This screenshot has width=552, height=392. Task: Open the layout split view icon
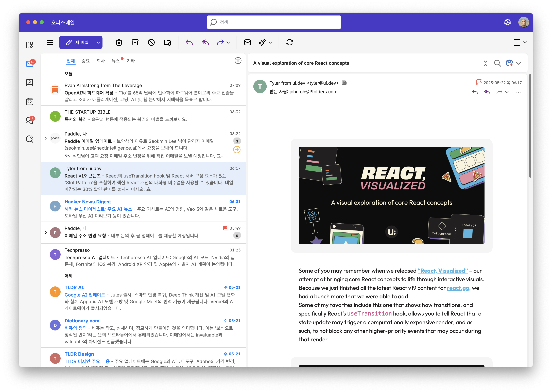517,43
